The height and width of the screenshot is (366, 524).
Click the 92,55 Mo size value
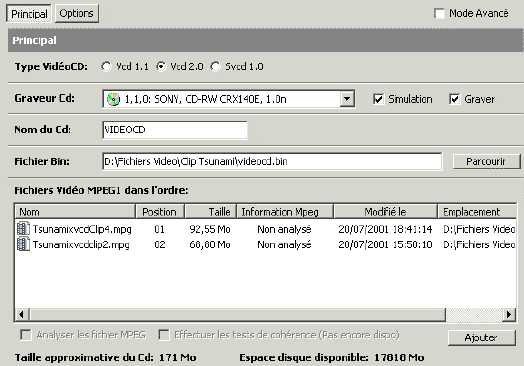coord(210,229)
